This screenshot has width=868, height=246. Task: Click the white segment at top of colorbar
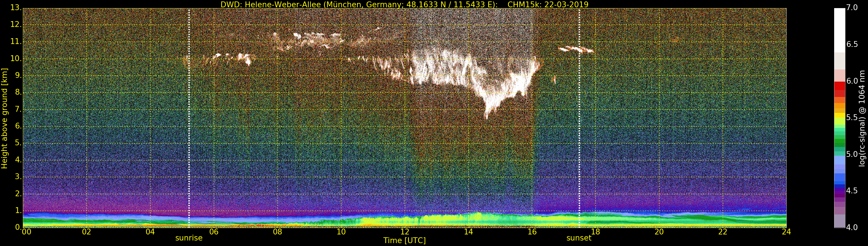tap(839, 30)
